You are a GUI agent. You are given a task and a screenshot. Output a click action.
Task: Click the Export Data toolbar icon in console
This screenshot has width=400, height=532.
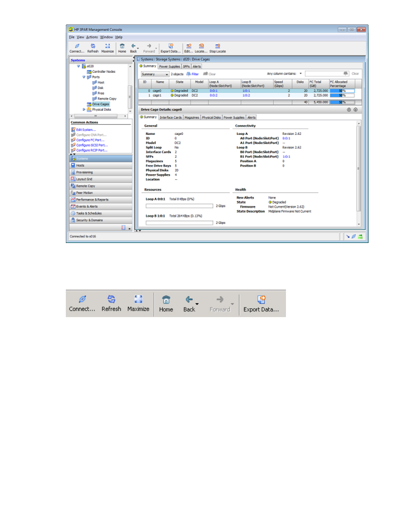coord(171,46)
